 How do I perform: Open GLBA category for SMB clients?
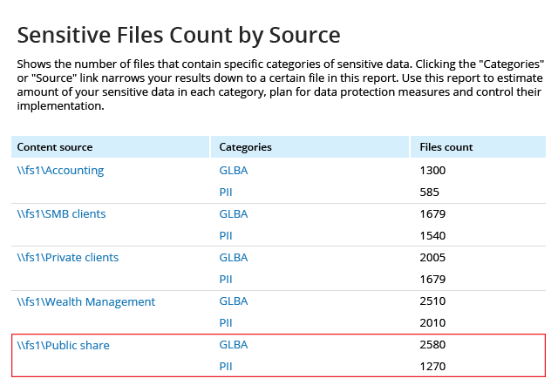(x=234, y=214)
